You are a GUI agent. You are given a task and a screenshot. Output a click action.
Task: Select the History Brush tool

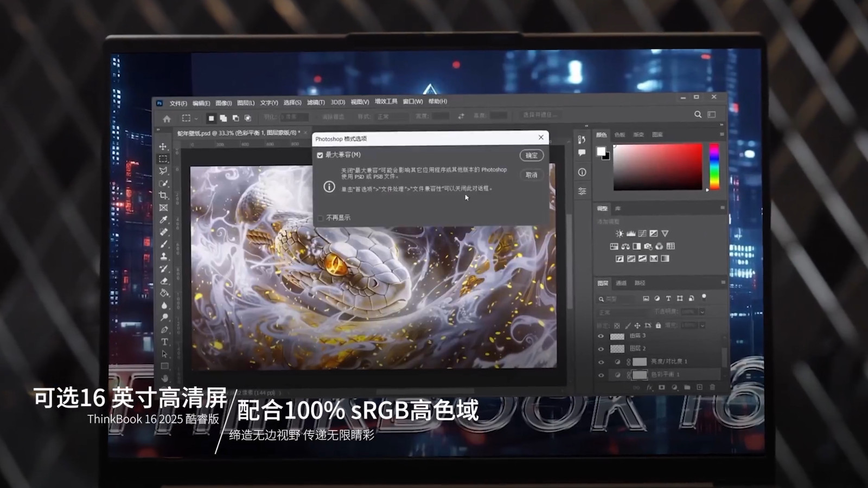[163, 268]
